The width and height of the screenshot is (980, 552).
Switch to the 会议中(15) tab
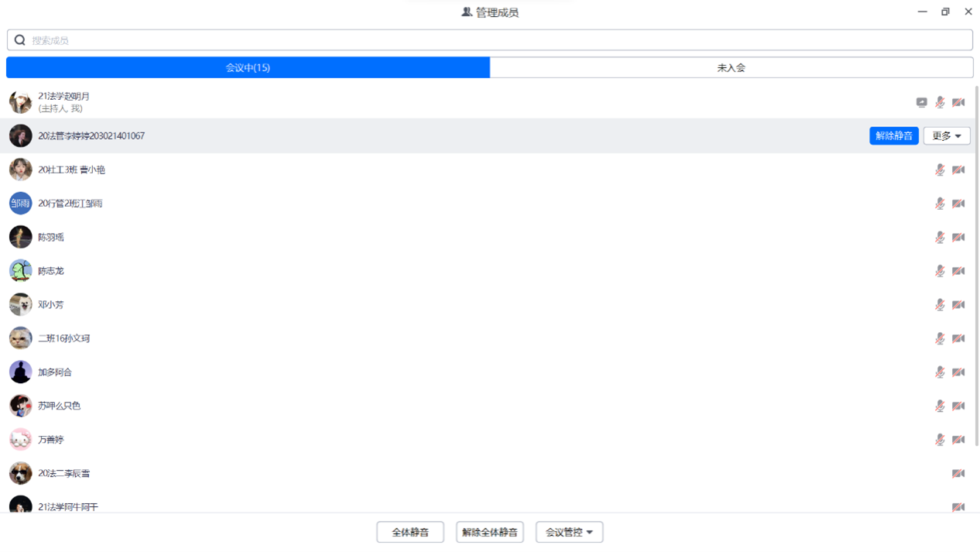point(248,68)
